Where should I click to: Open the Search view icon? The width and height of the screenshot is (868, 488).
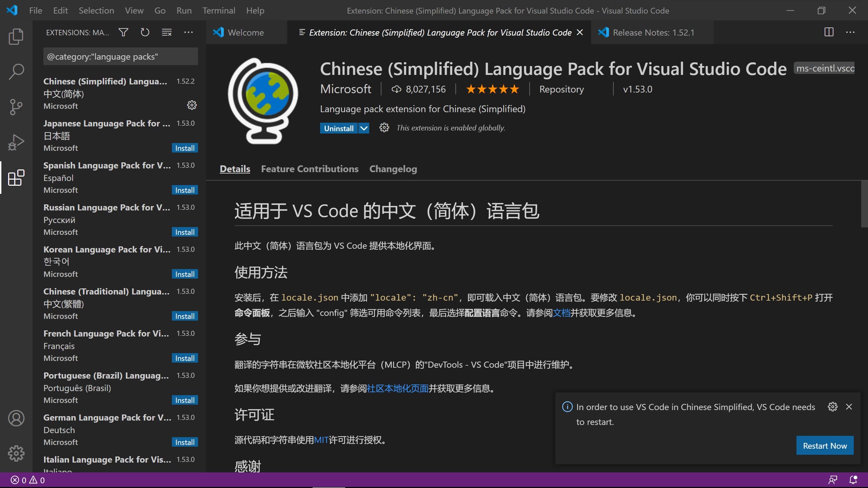pyautogui.click(x=16, y=72)
